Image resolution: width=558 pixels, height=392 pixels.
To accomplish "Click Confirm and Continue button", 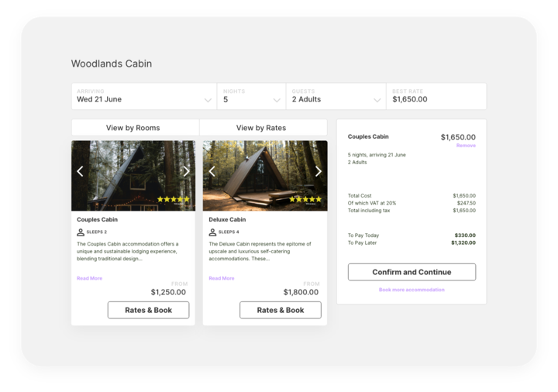I will 412,272.
